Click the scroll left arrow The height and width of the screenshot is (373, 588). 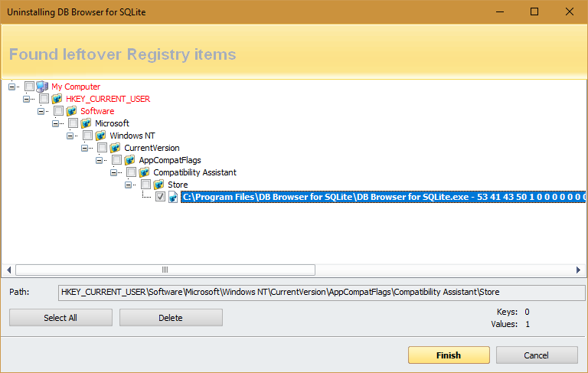(9, 270)
